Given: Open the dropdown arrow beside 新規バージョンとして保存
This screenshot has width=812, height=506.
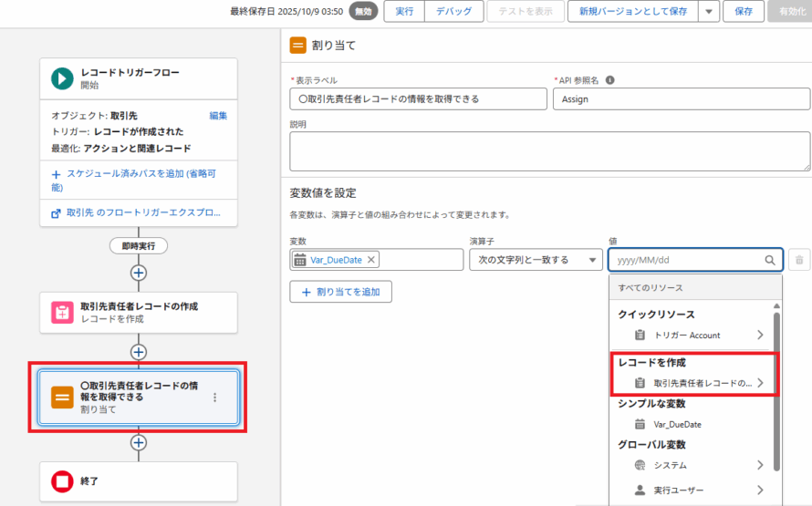Looking at the screenshot, I should click(x=708, y=11).
